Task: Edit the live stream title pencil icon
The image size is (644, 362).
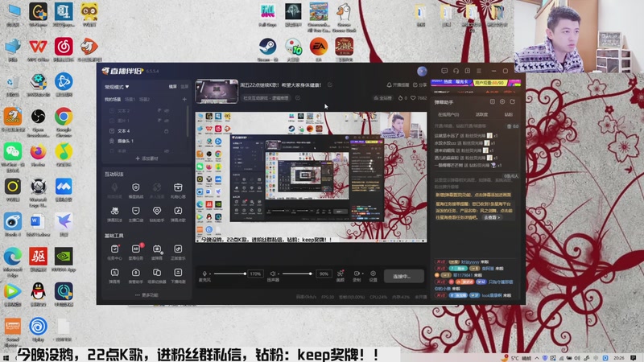Action: [x=330, y=84]
